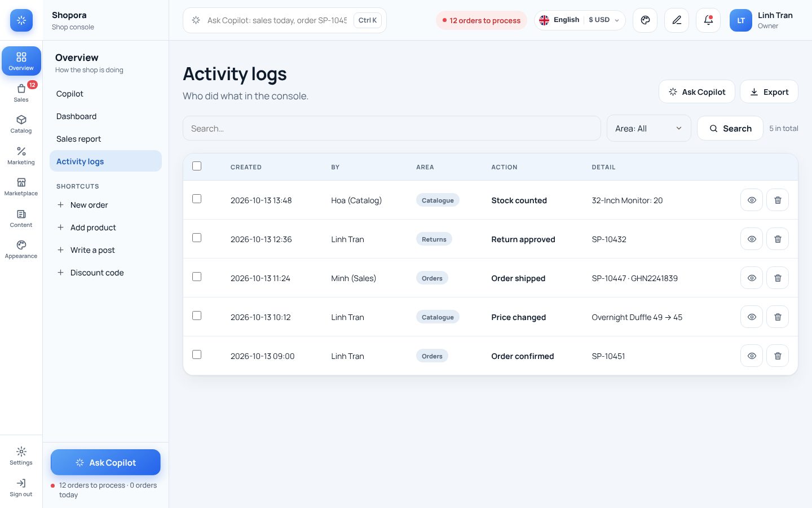Check the Order shipped row checkbox

coord(197,277)
